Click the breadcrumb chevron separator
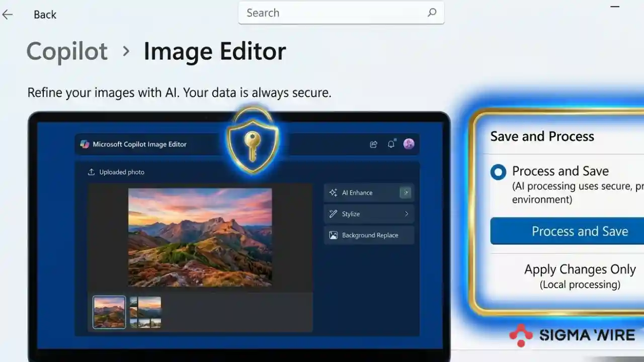Image resolution: width=644 pixels, height=362 pixels. tap(126, 51)
